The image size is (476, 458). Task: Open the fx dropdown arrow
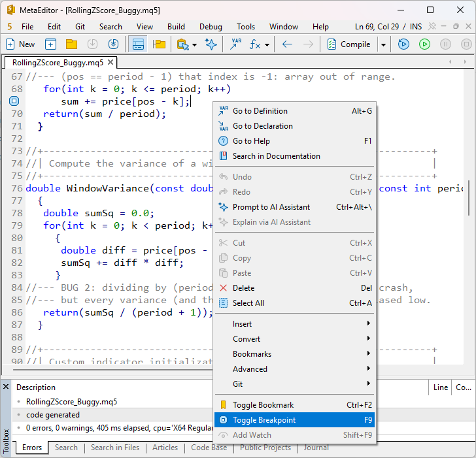[x=267, y=45]
